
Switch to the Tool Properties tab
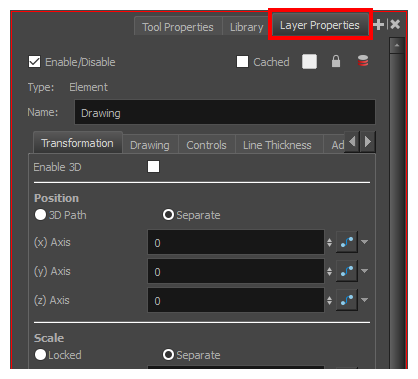178,27
